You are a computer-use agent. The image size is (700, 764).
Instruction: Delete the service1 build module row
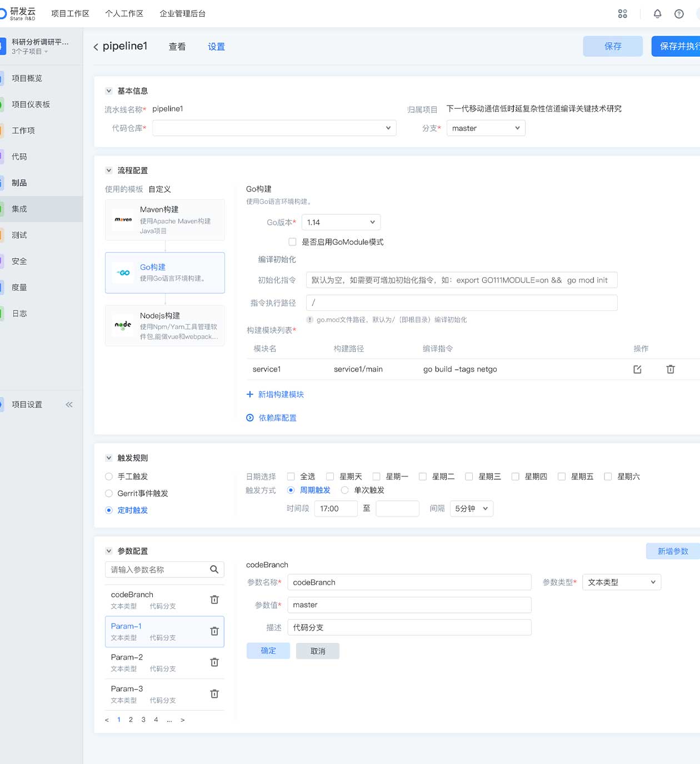point(671,369)
